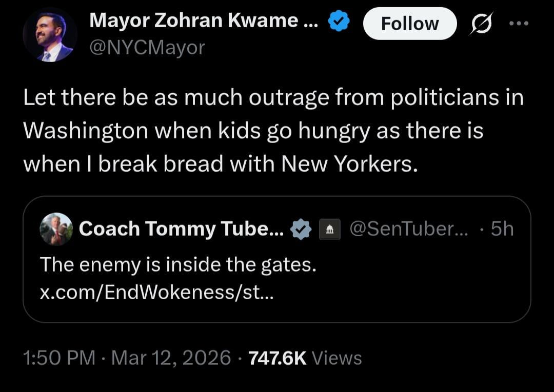The image size is (554, 392).
Task: Open the Grok slashed-circle icon
Action: click(x=481, y=24)
